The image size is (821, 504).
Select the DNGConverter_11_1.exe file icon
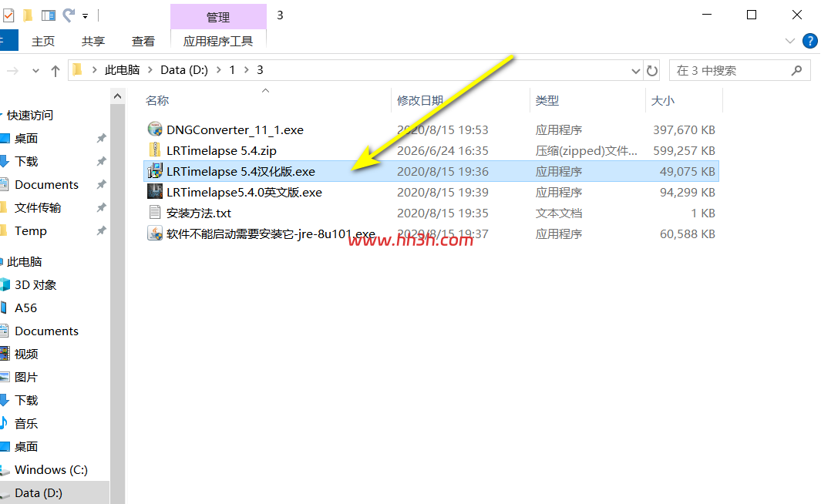pyautogui.click(x=155, y=129)
